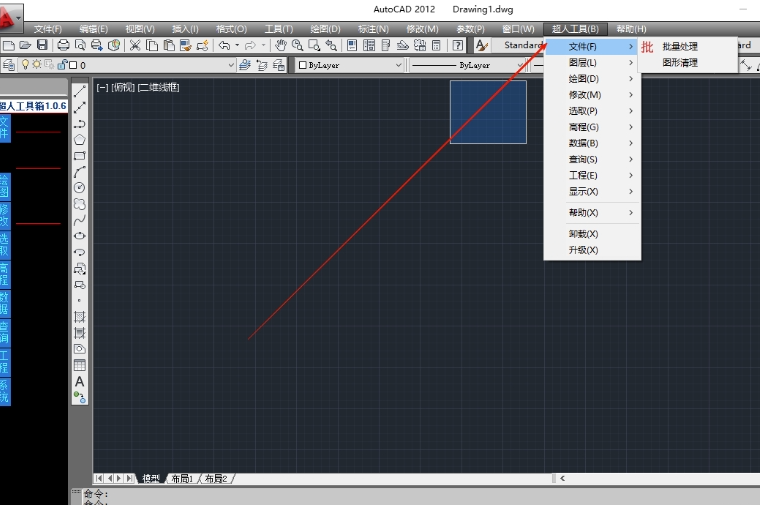
Task: Click the Match Properties brush icon
Action: click(186, 46)
